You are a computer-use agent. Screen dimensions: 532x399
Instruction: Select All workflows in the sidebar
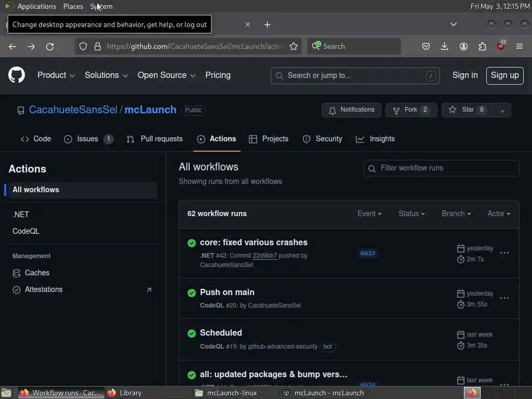(x=81, y=190)
